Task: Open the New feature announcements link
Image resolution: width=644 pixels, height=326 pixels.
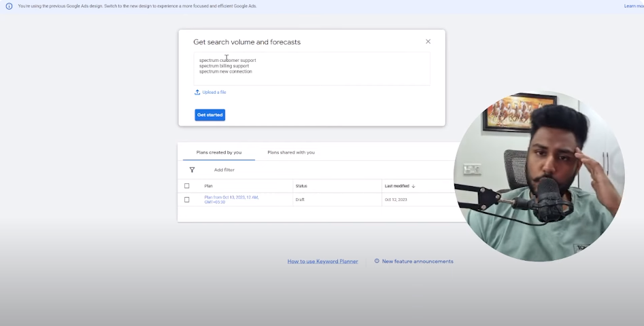Action: click(417, 261)
